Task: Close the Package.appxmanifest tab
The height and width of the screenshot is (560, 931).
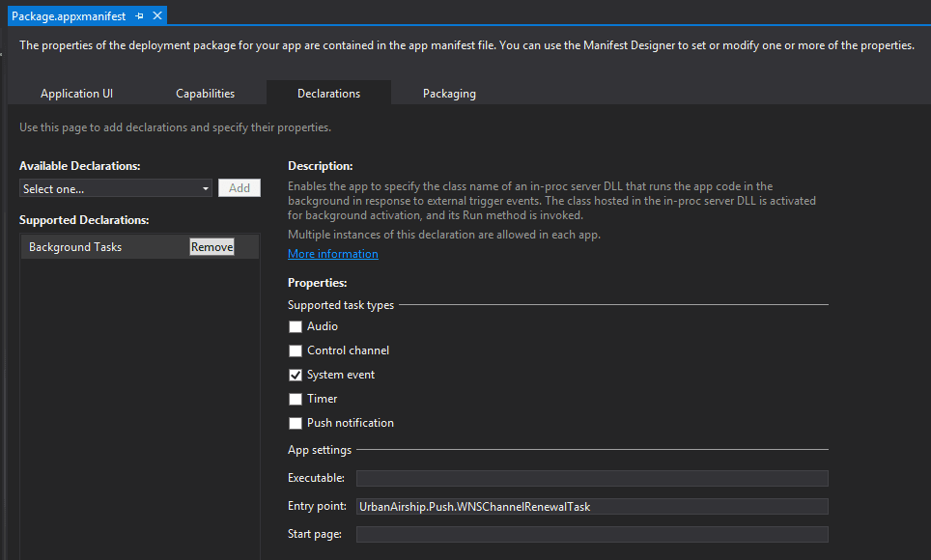Action: coord(157,16)
